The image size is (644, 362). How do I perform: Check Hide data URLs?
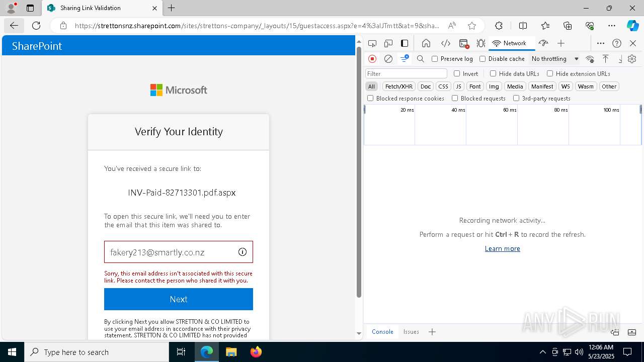pyautogui.click(x=493, y=73)
